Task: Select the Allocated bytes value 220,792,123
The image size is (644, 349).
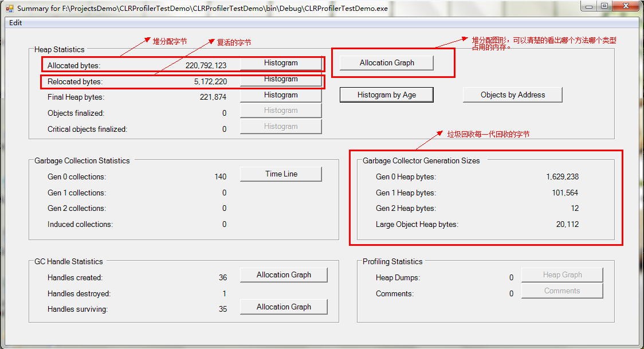Action: [x=206, y=66]
